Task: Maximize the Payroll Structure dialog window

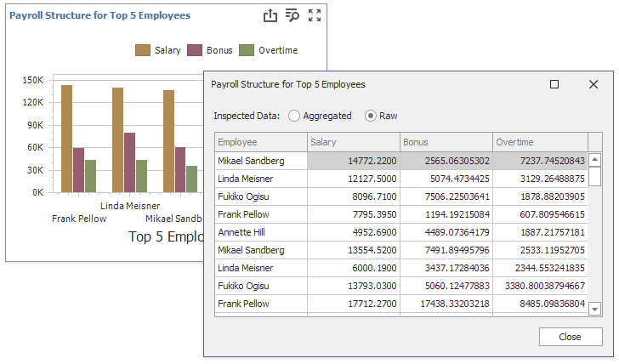Action: [554, 84]
